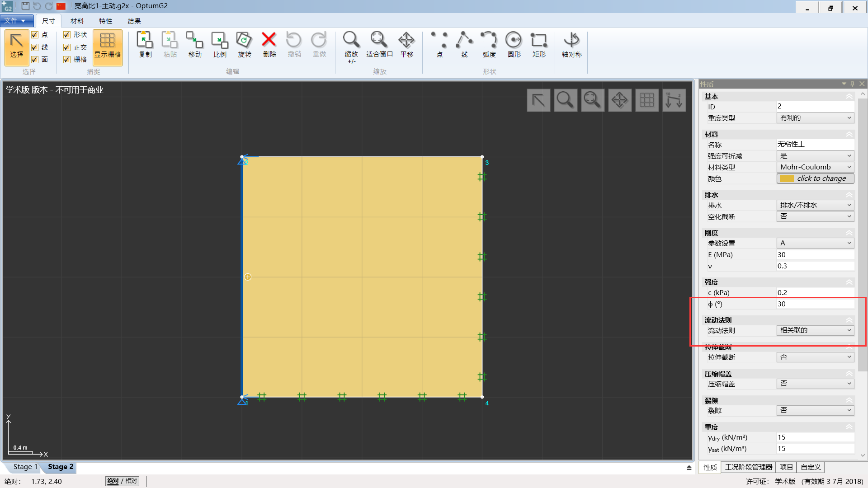Click the canvas overlay measure dimension icon
Image resolution: width=868 pixels, height=488 pixels.
674,100
